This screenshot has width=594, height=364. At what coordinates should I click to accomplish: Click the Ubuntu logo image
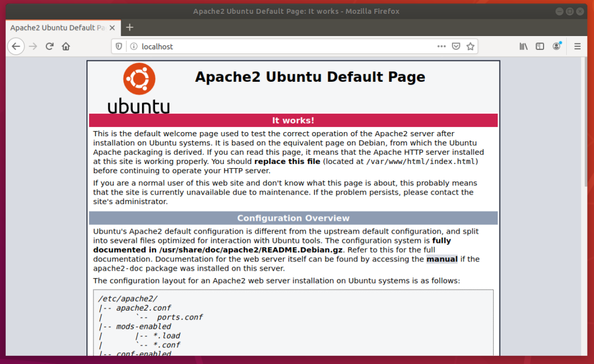click(x=139, y=88)
